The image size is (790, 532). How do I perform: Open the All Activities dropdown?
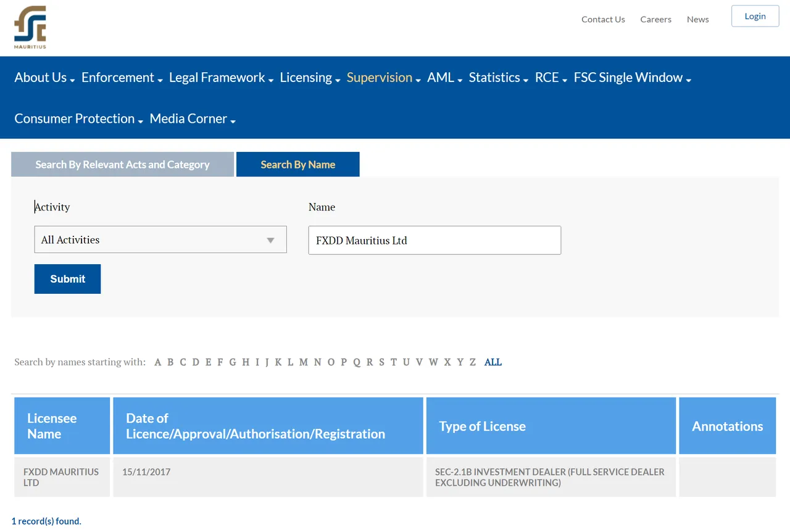[x=160, y=239]
